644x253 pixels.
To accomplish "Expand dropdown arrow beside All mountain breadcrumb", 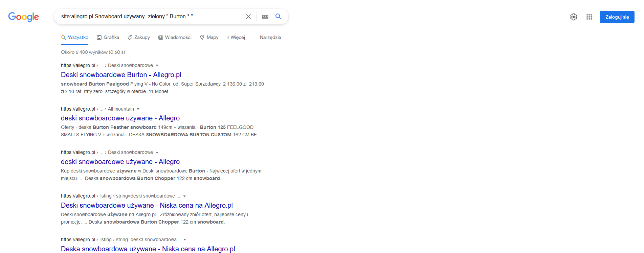I will pyautogui.click(x=138, y=109).
